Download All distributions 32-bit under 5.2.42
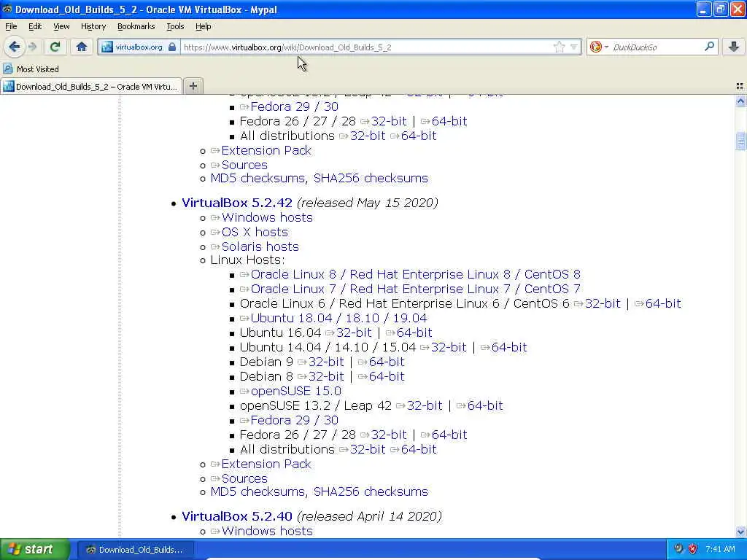 pos(368,449)
